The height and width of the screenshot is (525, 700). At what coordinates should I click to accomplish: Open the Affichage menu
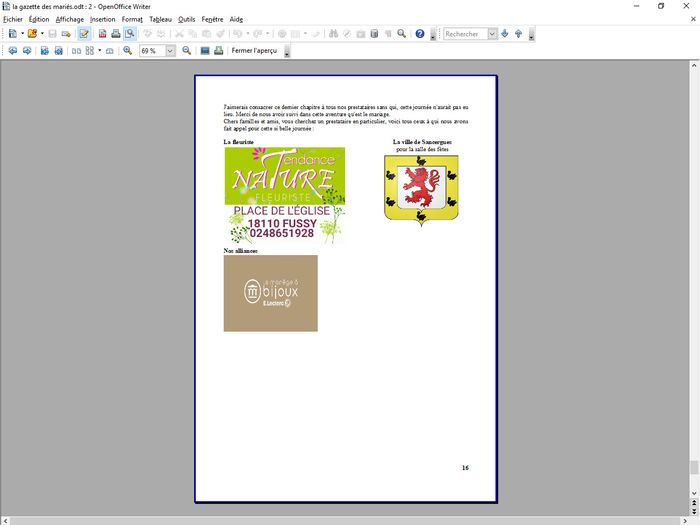70,19
